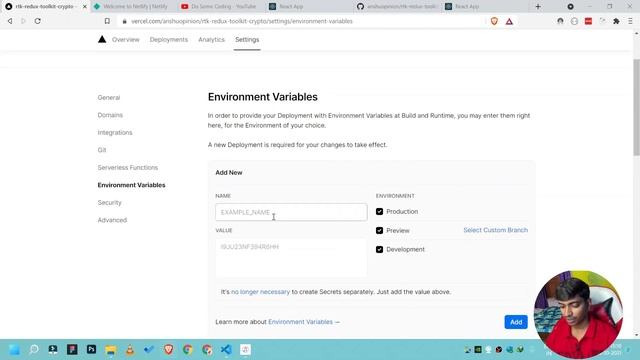Viewport: 640px width, 360px height.
Task: Switch to the GitHub browser tab
Action: 398,7
